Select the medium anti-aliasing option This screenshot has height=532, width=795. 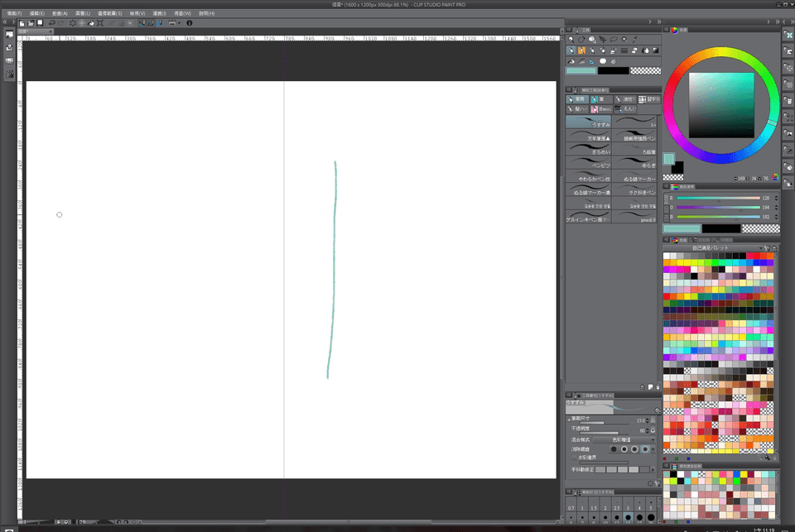634,449
